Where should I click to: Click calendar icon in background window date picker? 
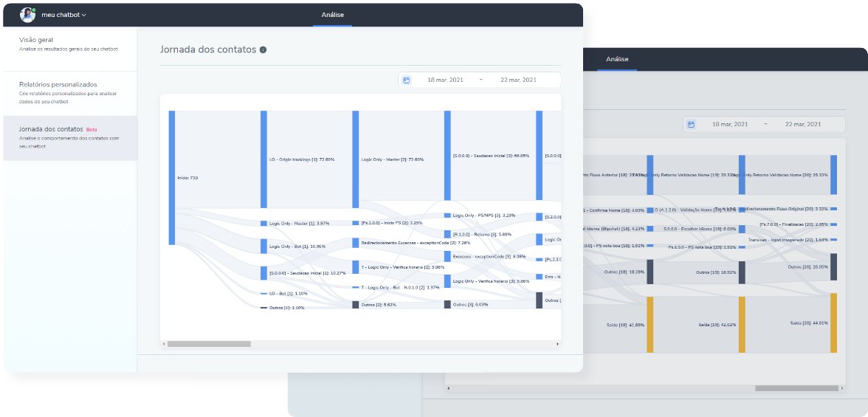click(691, 125)
